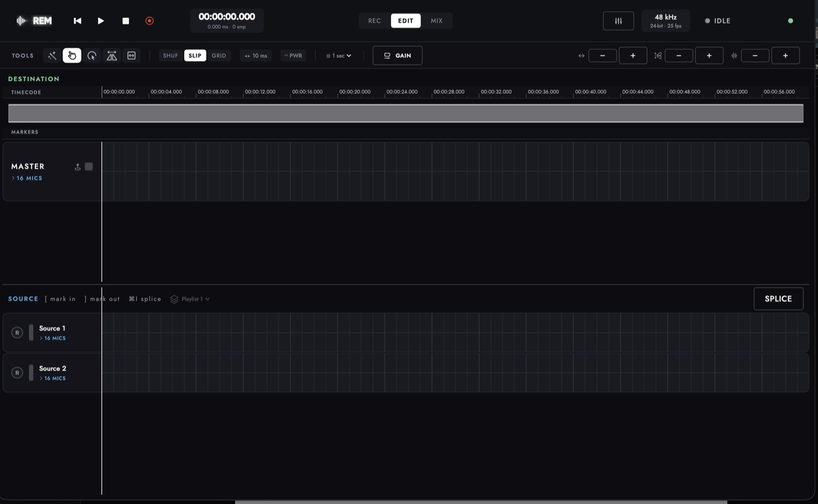This screenshot has height=504, width=818.
Task: Enable GRID edit mode
Action: click(219, 56)
